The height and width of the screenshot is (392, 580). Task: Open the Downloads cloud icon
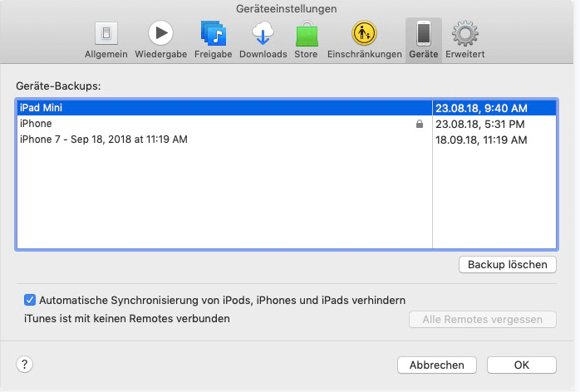(263, 34)
